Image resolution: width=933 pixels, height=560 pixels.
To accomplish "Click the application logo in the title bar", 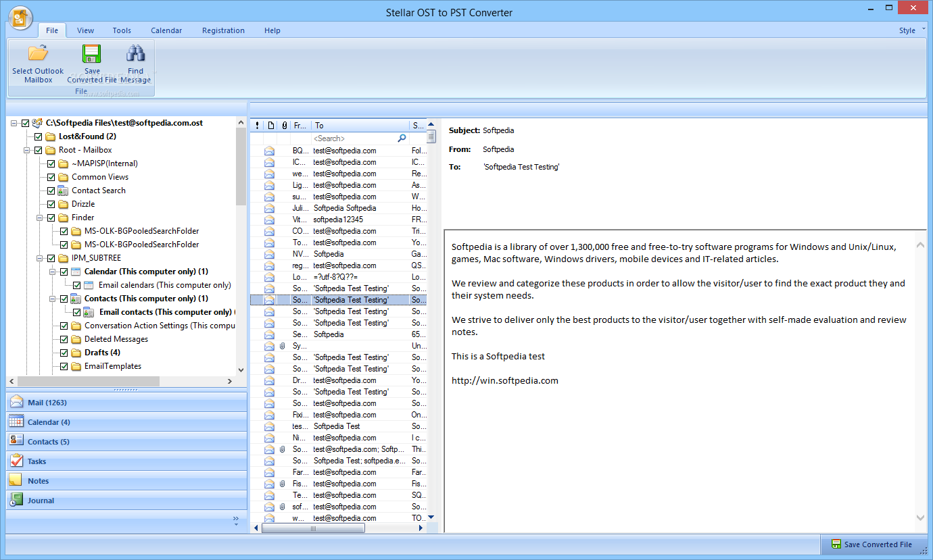I will tap(20, 18).
